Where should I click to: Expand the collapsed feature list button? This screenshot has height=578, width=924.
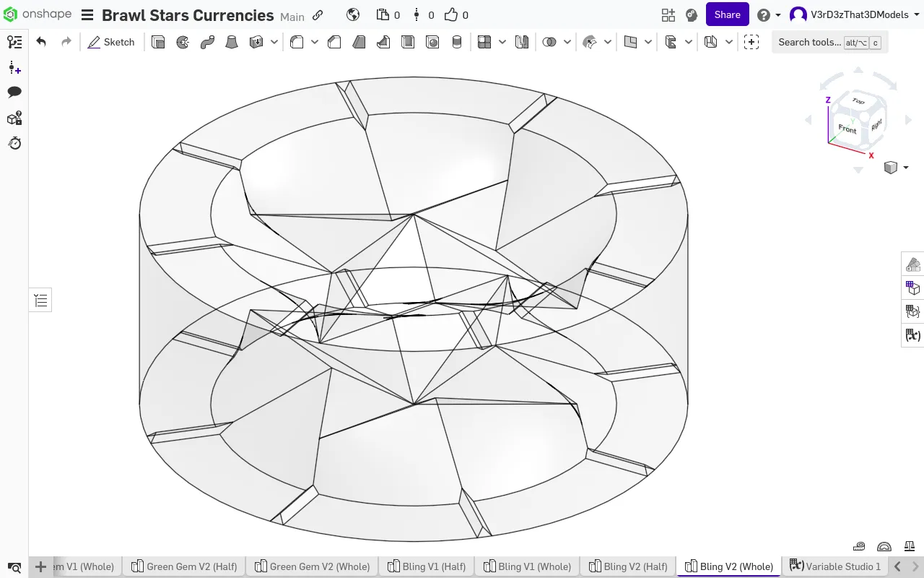(40, 300)
